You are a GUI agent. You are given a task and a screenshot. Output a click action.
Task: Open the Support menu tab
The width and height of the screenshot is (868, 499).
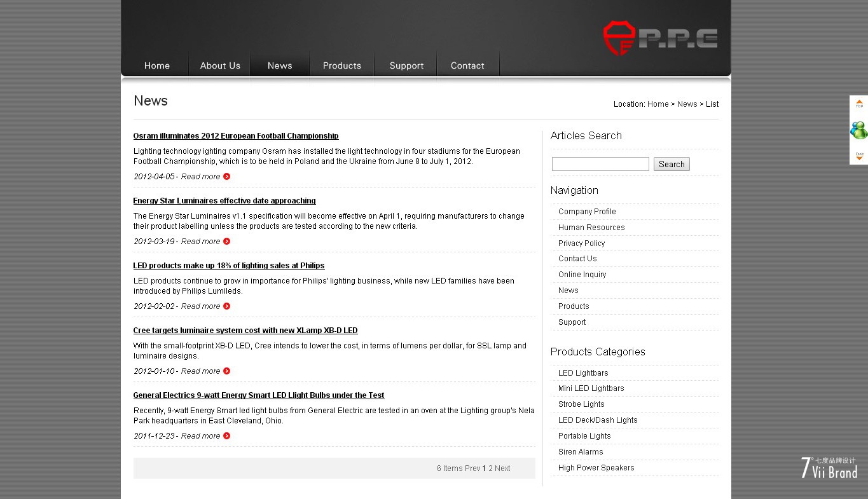[x=406, y=65]
